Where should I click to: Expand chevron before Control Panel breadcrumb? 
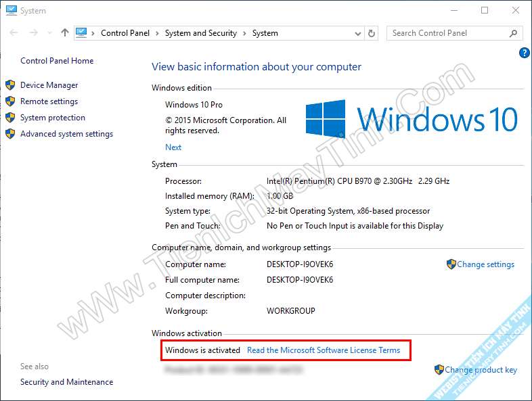[x=93, y=33]
